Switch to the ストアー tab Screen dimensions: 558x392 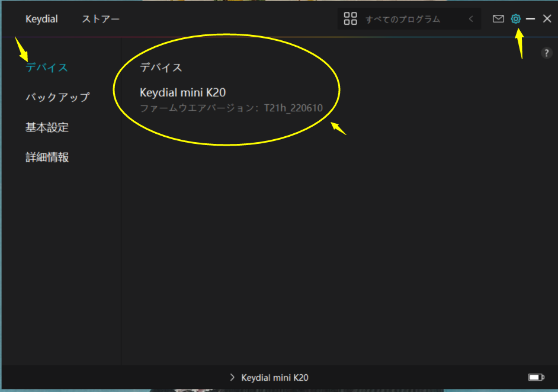click(101, 19)
